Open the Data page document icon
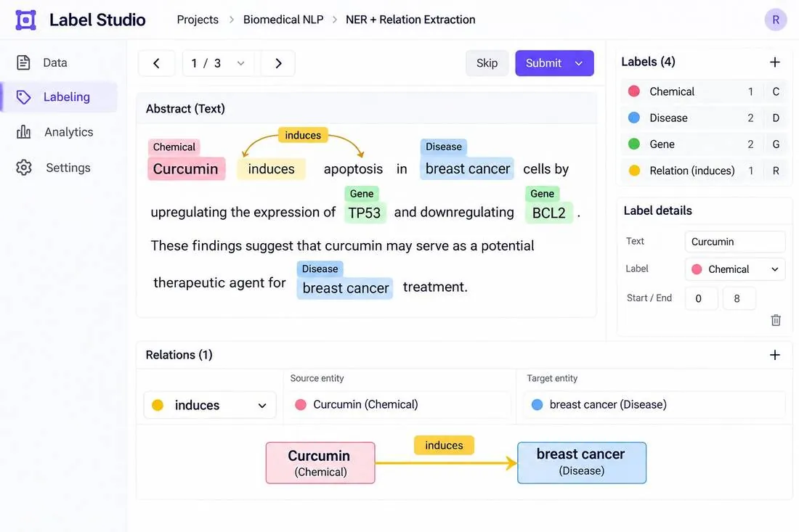Screen dimensions: 799x532 coord(23,62)
